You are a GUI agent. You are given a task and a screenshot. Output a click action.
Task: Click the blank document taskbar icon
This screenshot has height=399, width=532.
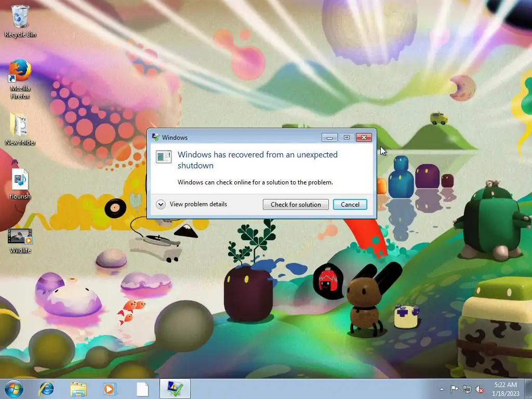point(142,389)
